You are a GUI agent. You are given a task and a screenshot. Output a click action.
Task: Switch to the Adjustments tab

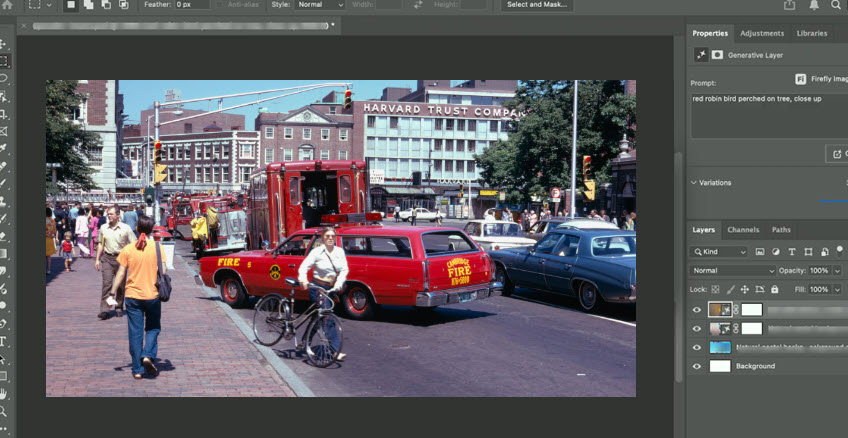(762, 33)
